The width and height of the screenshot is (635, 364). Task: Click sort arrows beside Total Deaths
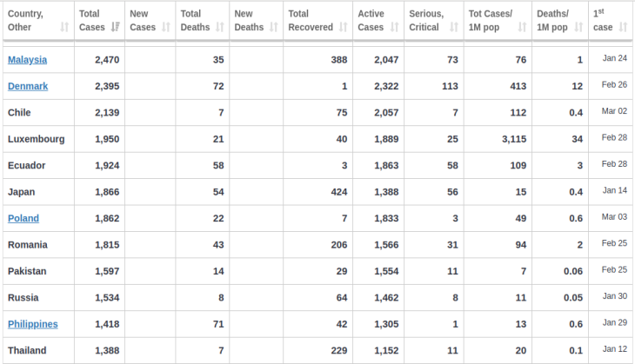pyautogui.click(x=220, y=27)
